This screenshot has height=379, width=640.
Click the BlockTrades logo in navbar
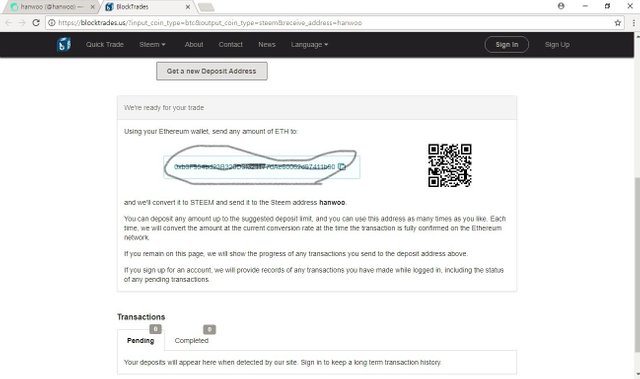point(64,44)
